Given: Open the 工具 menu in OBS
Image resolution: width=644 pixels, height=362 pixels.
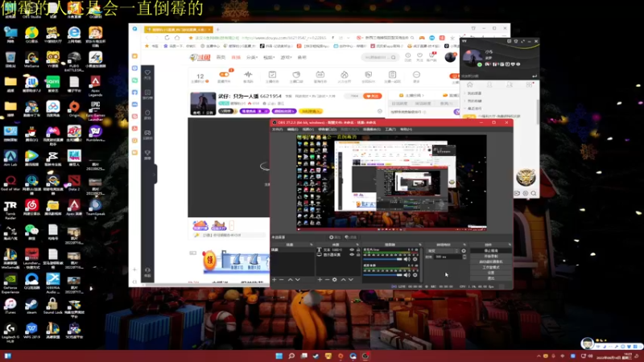Looking at the screenshot, I should pyautogui.click(x=390, y=130).
